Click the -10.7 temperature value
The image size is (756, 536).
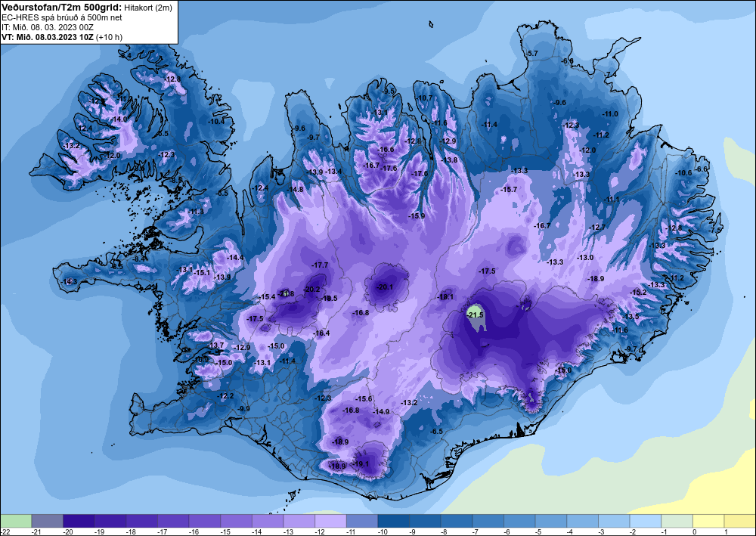(424, 98)
